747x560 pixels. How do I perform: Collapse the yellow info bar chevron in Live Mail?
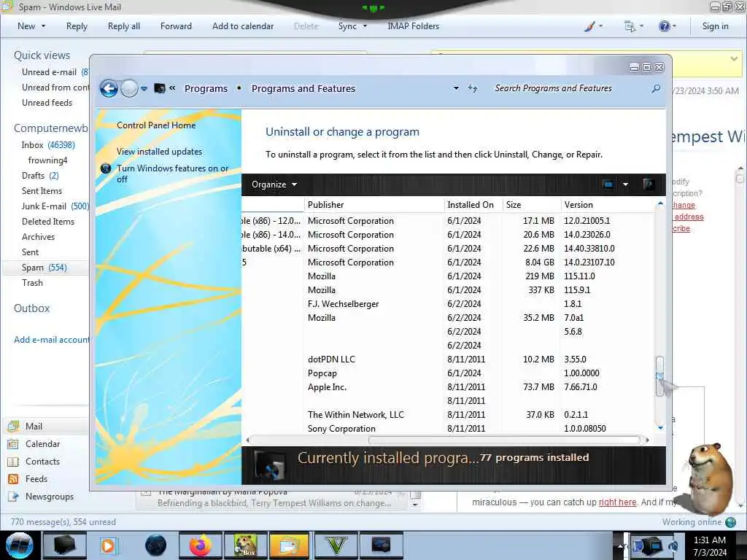(734, 58)
